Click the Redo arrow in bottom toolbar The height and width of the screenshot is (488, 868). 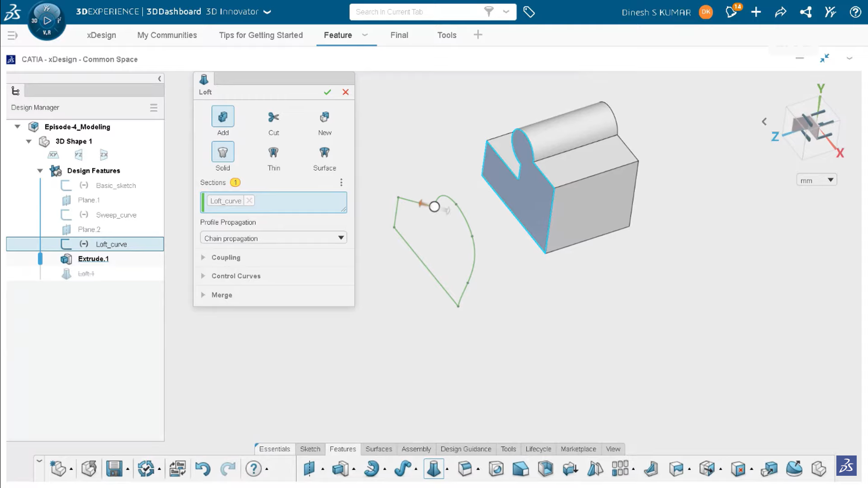[228, 469]
